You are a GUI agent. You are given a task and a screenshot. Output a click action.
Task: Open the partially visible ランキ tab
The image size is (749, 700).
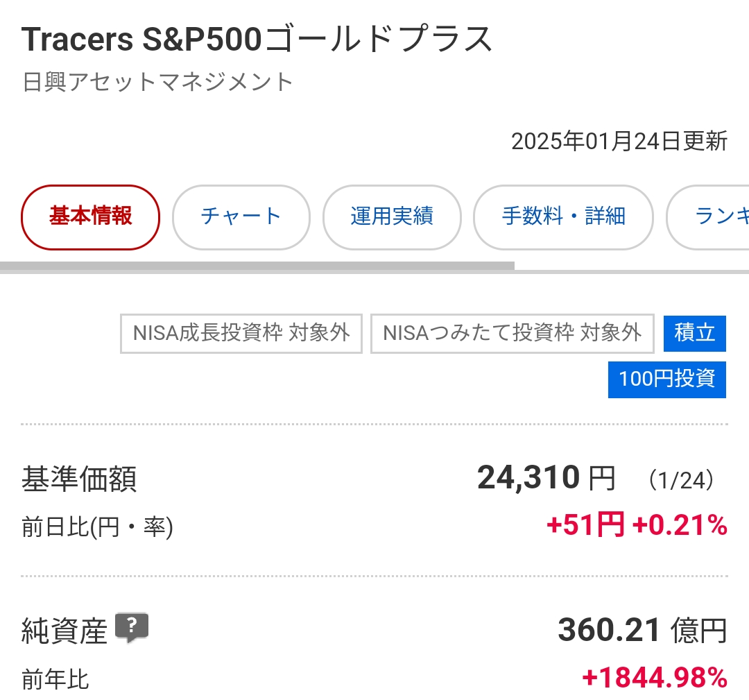point(708,217)
